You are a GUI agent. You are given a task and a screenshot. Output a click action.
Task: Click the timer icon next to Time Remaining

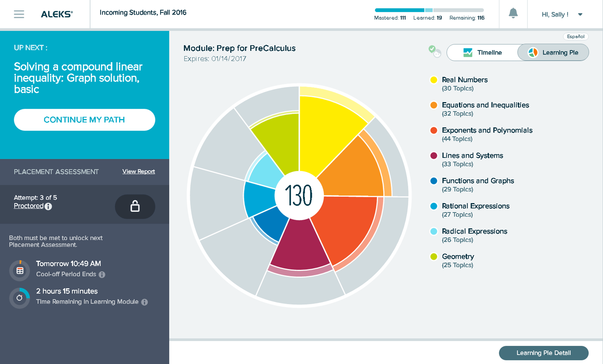click(x=20, y=298)
